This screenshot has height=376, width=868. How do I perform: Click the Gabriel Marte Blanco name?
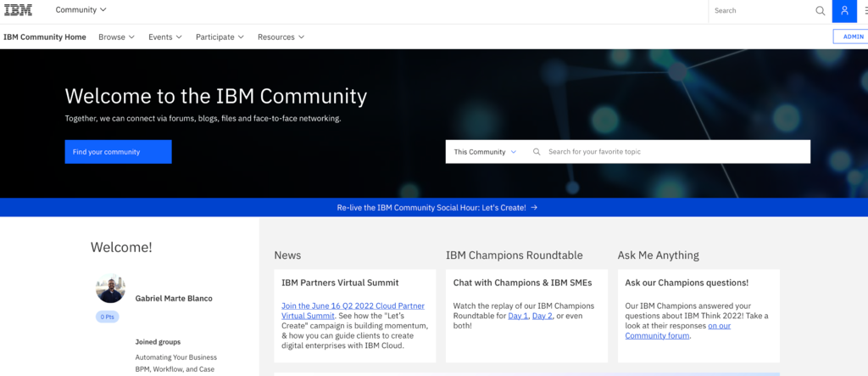coord(174,299)
